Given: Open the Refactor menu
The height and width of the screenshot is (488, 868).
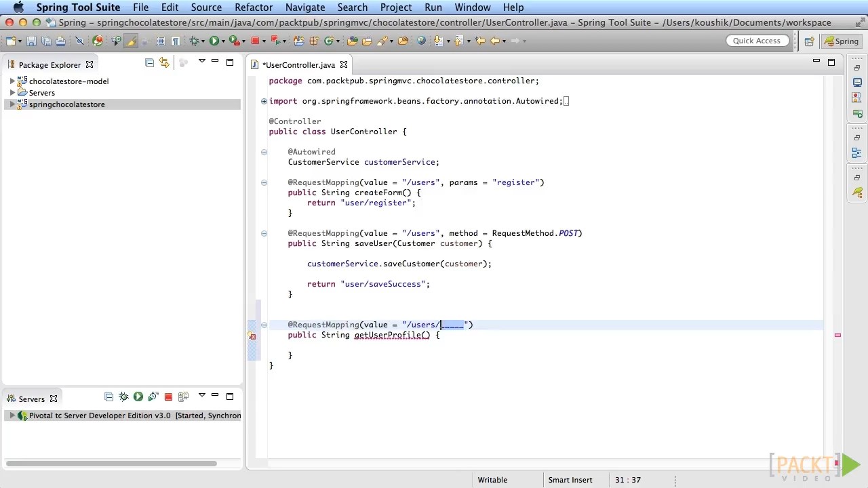Looking at the screenshot, I should pos(253,7).
